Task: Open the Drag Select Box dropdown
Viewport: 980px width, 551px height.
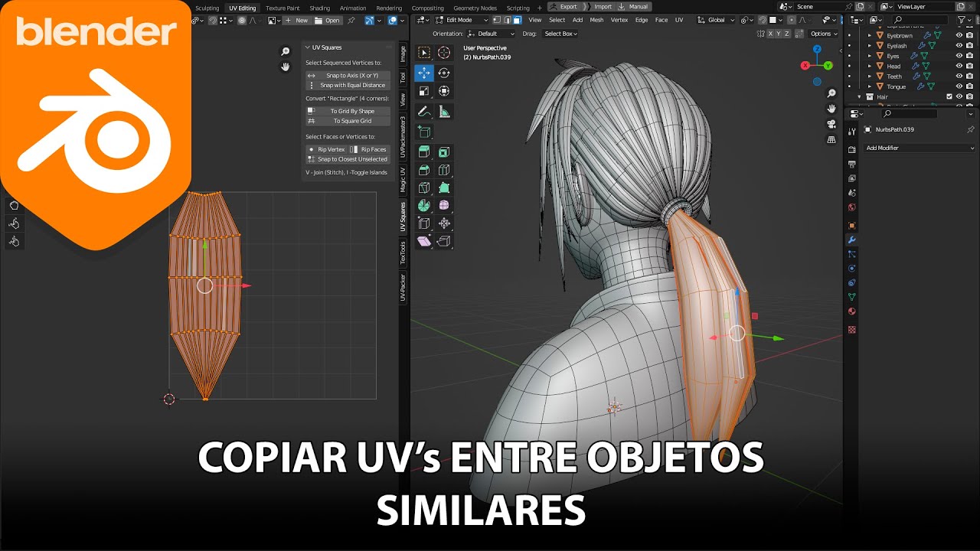Action: (560, 34)
